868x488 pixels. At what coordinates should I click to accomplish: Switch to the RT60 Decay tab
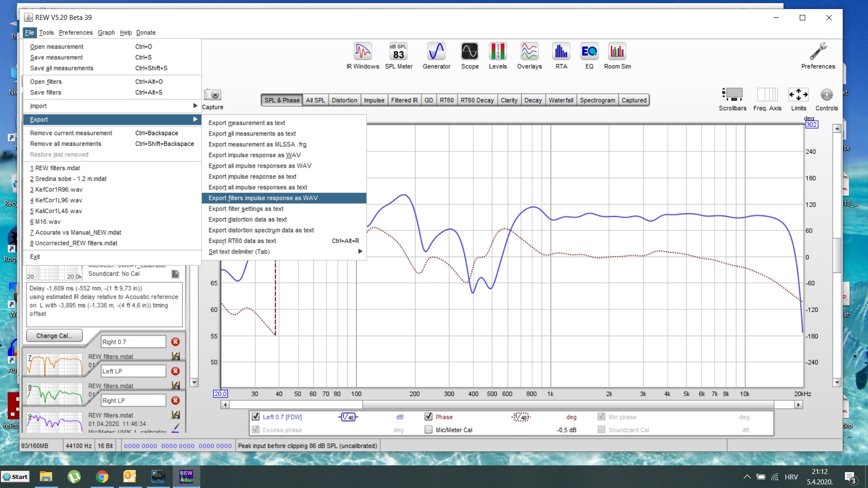(x=477, y=100)
